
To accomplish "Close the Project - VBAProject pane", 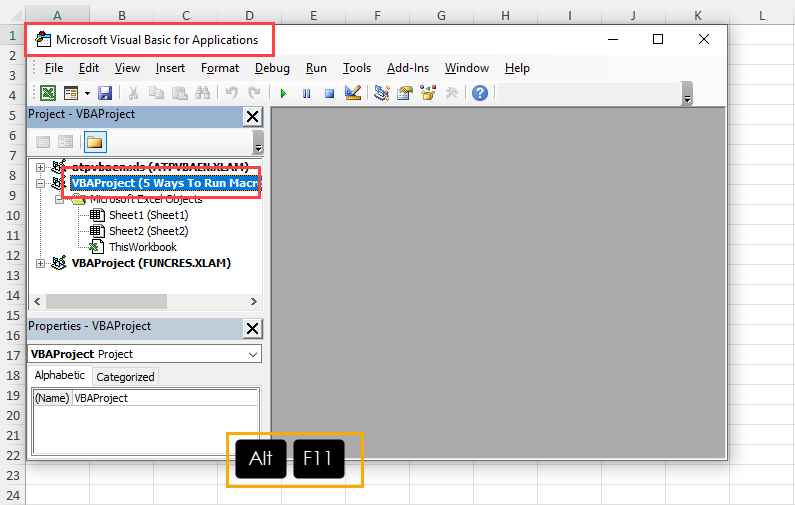I will click(x=252, y=117).
